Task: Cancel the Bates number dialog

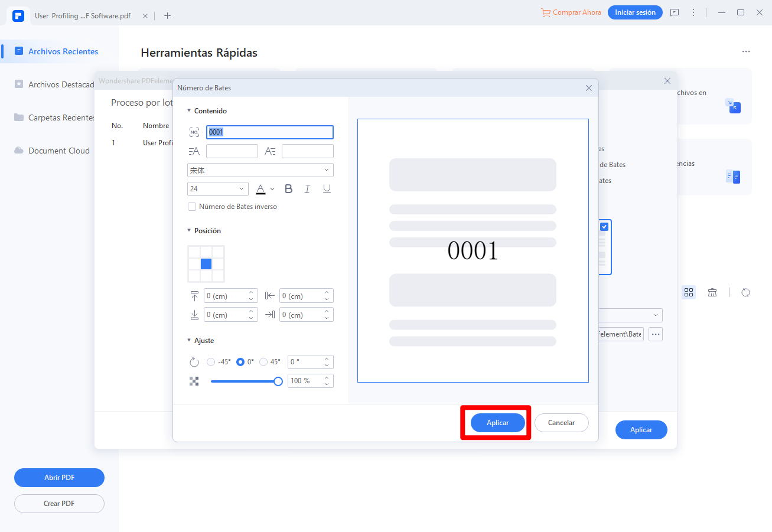Action: [562, 423]
